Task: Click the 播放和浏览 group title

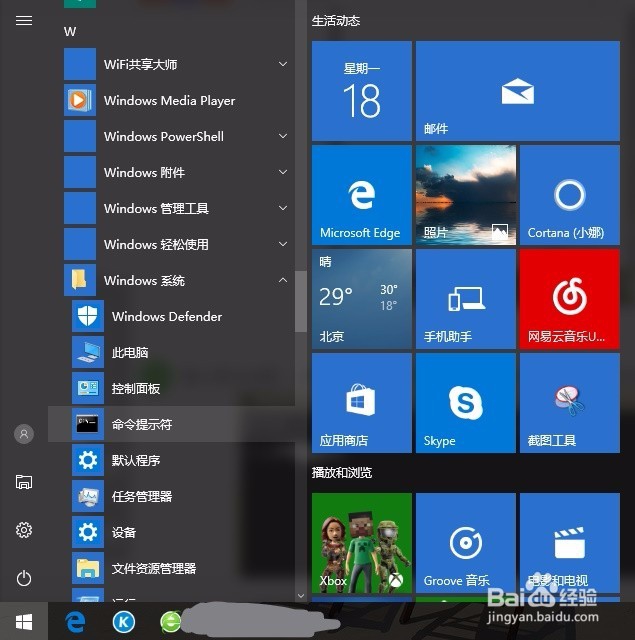Action: (342, 473)
